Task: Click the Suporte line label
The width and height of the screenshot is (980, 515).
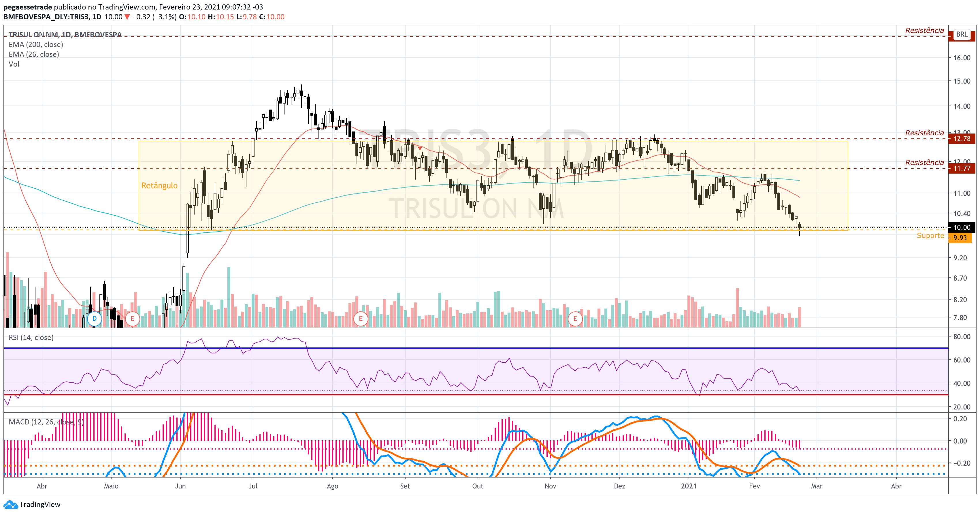Action: click(930, 236)
